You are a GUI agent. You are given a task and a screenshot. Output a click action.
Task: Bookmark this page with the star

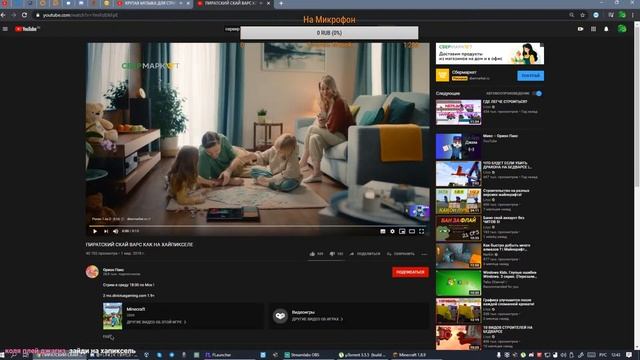tap(583, 15)
